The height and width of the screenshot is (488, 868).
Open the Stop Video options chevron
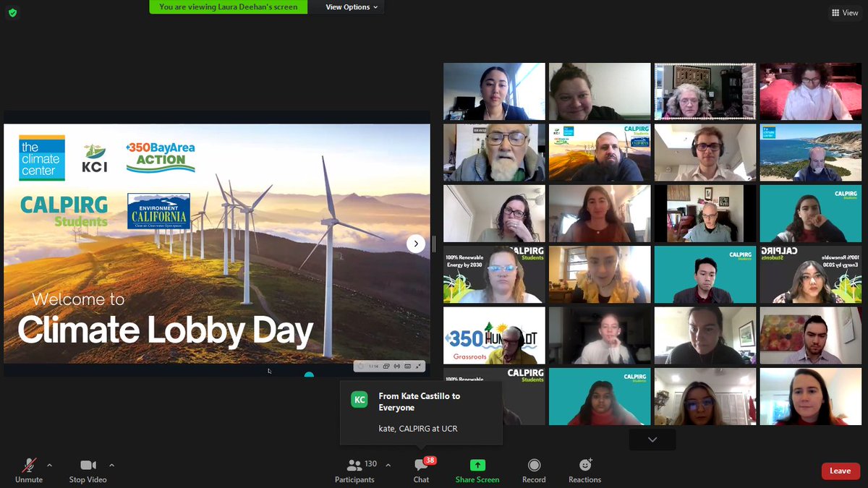112,466
